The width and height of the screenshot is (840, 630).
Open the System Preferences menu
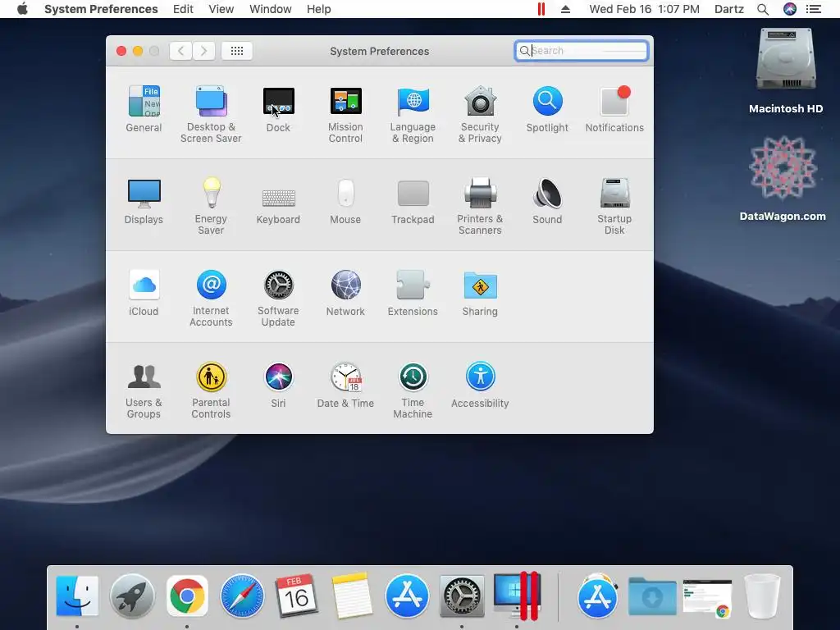tap(101, 9)
